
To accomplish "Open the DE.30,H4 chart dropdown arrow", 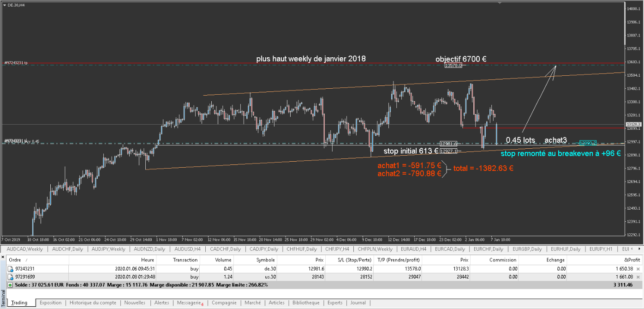I will point(5,5).
